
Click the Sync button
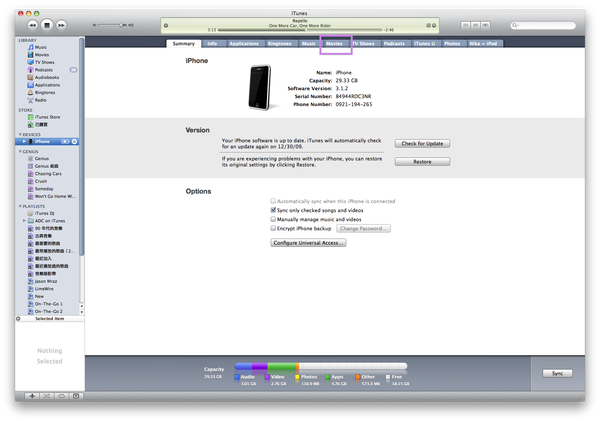pos(557,373)
